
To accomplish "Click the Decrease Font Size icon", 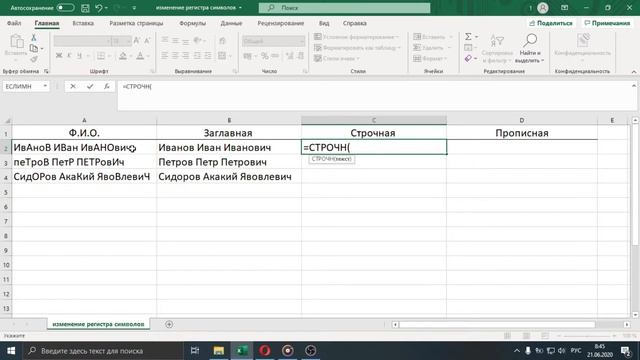I will pos(147,40).
